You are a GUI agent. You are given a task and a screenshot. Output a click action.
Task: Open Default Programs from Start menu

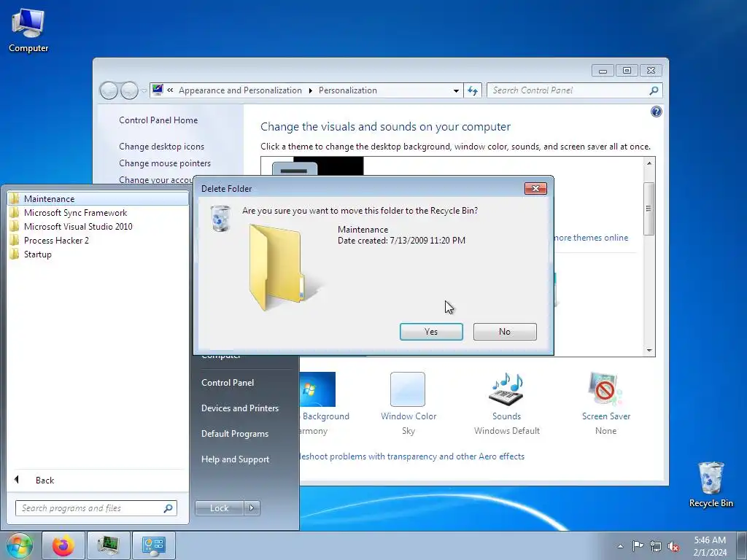pos(235,434)
